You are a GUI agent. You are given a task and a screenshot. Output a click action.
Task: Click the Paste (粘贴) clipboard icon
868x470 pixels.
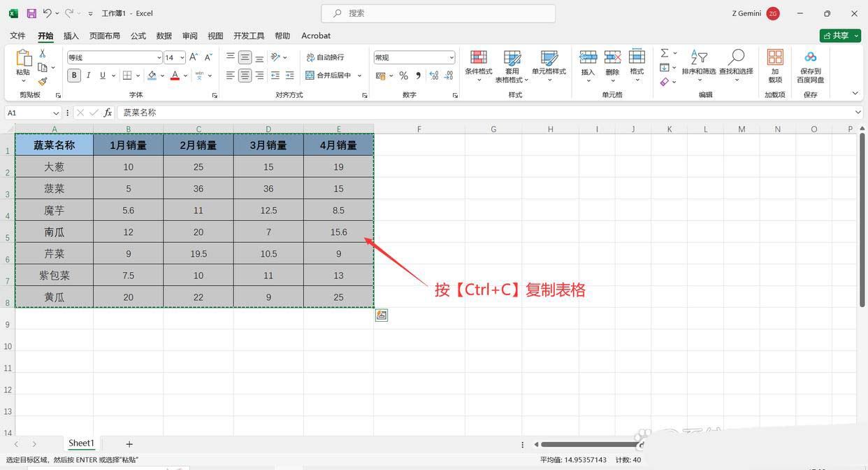[x=23, y=59]
